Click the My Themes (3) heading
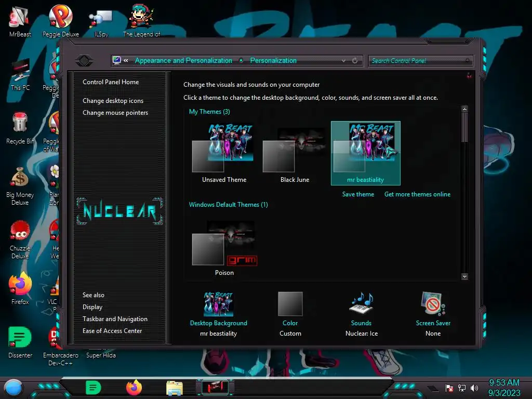 click(x=209, y=112)
